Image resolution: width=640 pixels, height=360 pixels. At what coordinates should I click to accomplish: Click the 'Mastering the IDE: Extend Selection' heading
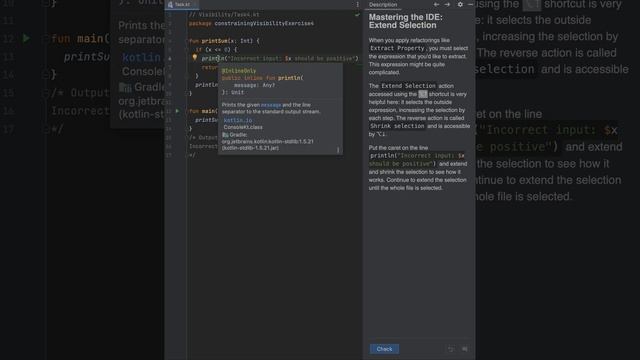[x=405, y=21]
